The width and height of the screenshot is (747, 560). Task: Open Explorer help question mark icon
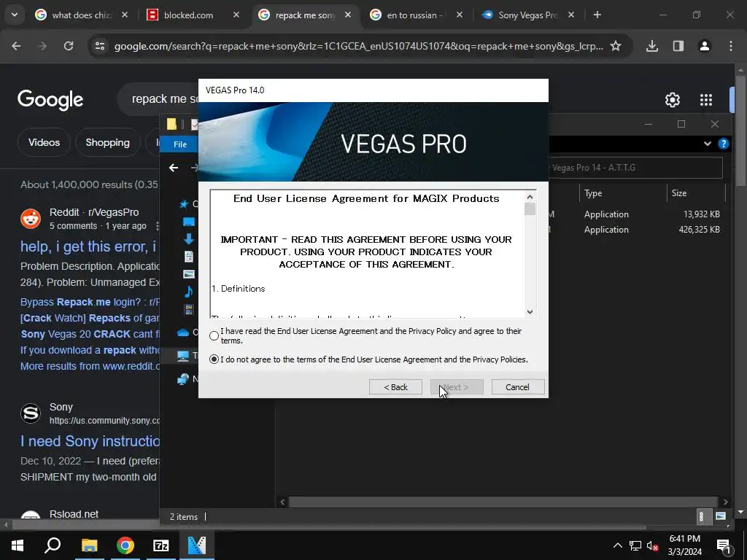click(723, 144)
